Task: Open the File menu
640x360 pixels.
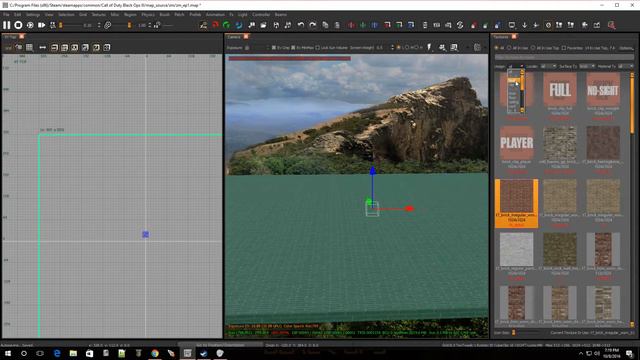Action: pyautogui.click(x=6, y=14)
